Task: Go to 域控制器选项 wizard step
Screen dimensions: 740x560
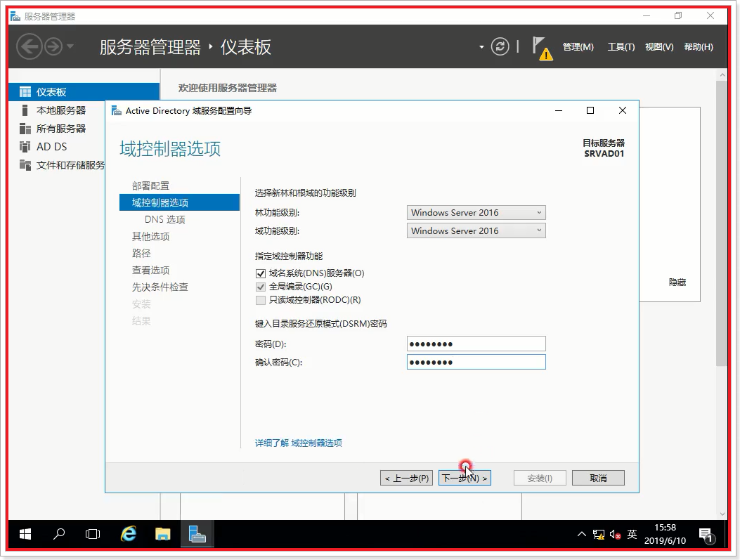Action: [179, 202]
